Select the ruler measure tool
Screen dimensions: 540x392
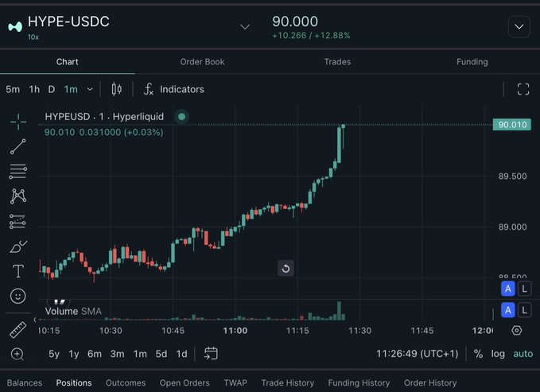click(18, 330)
